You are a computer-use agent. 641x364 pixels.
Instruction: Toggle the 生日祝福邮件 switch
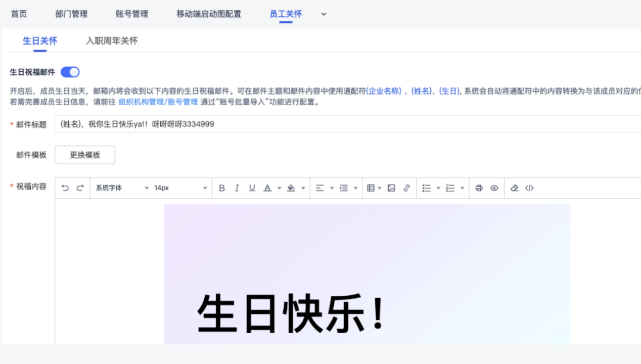click(70, 72)
